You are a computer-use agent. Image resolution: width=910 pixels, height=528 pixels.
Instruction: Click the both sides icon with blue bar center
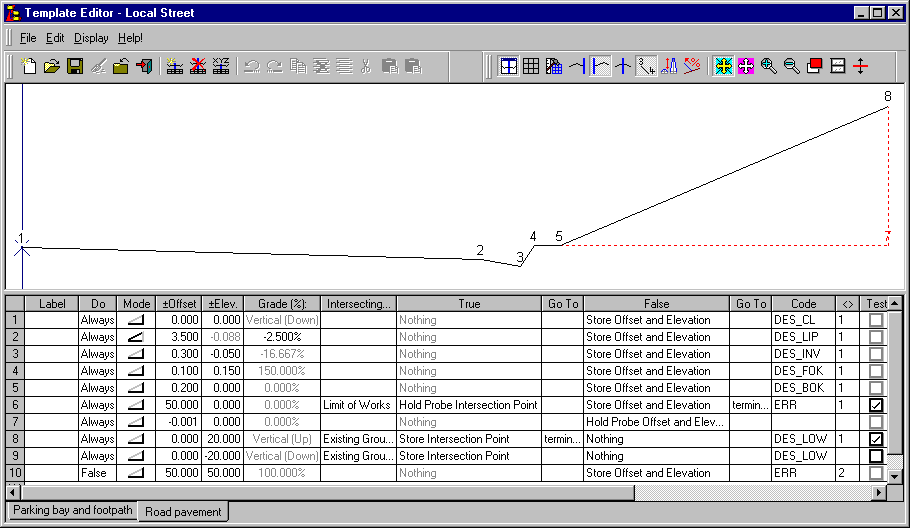coord(623,66)
